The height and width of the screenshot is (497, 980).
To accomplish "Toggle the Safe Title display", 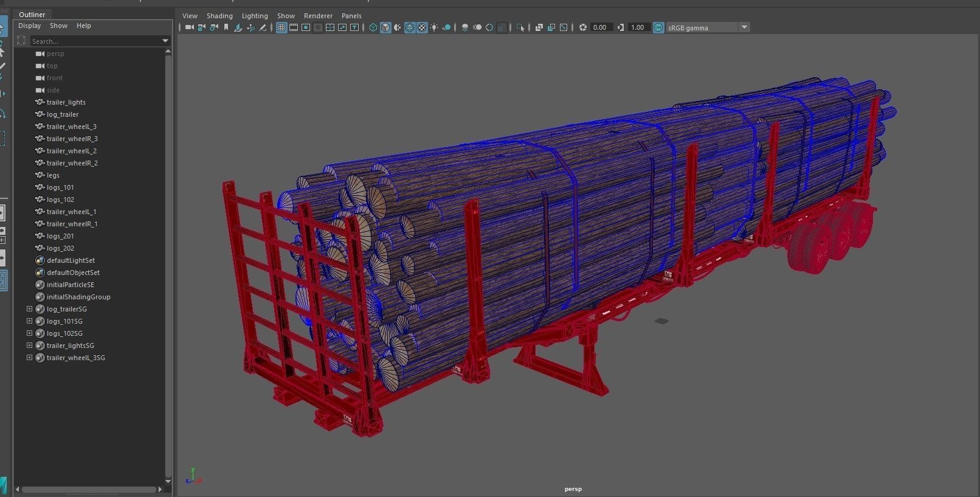I will [354, 27].
